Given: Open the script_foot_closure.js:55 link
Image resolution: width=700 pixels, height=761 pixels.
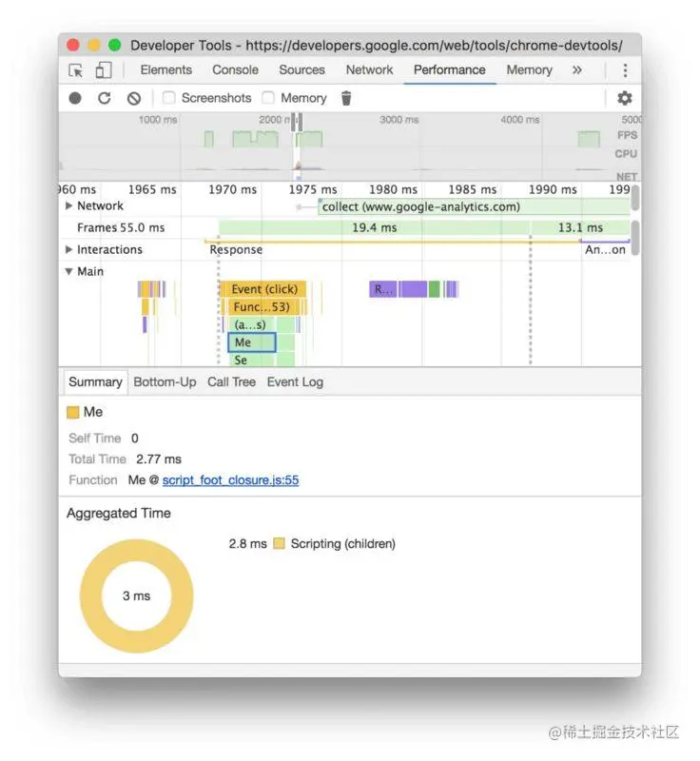Looking at the screenshot, I should click(x=230, y=480).
